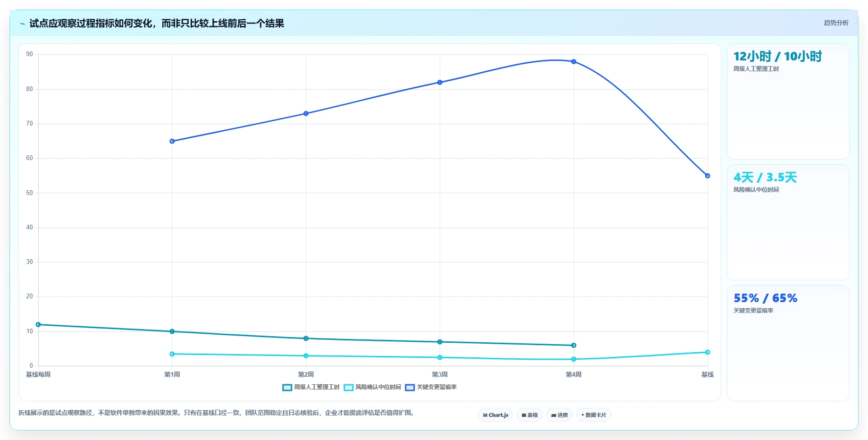Click the y-axis value 50
Viewport: 868px width, 440px height.
tap(30, 193)
